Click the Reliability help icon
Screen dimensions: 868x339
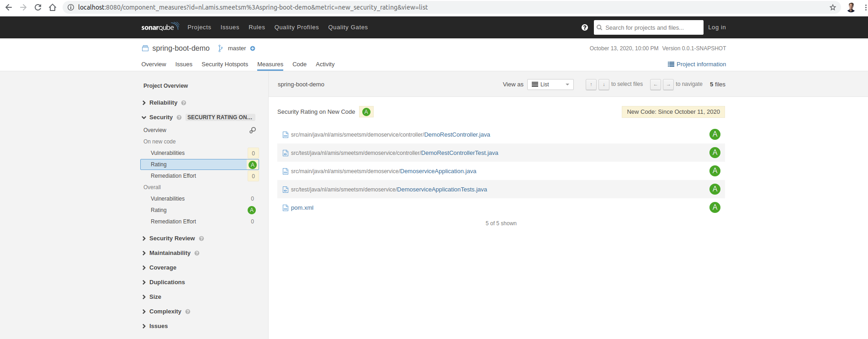click(184, 103)
